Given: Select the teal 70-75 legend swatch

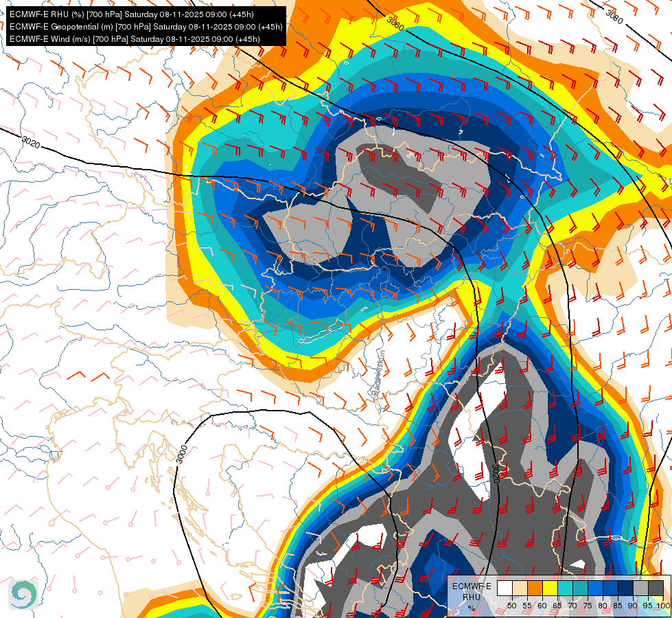Looking at the screenshot, I should (580, 588).
